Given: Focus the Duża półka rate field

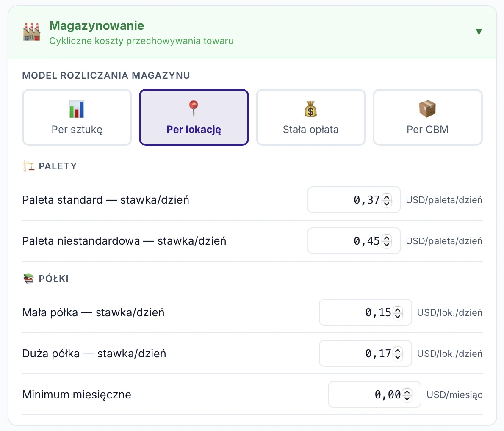Looking at the screenshot, I should coord(366,353).
